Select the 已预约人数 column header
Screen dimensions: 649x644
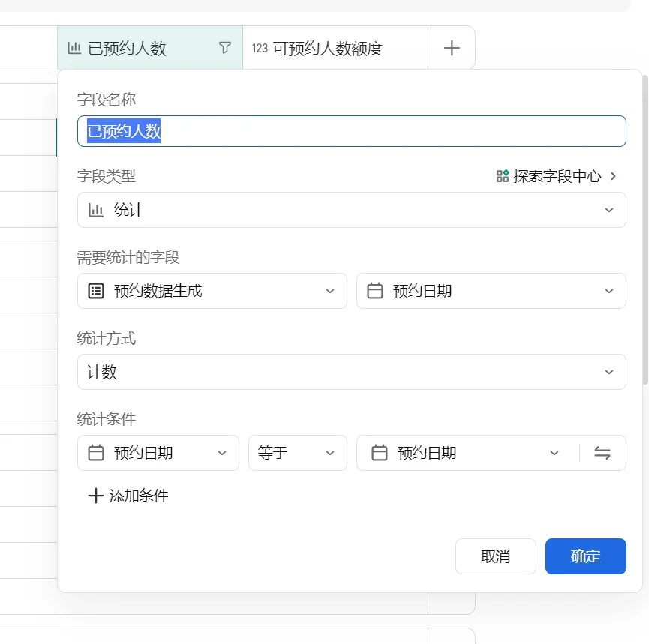[x=150, y=48]
